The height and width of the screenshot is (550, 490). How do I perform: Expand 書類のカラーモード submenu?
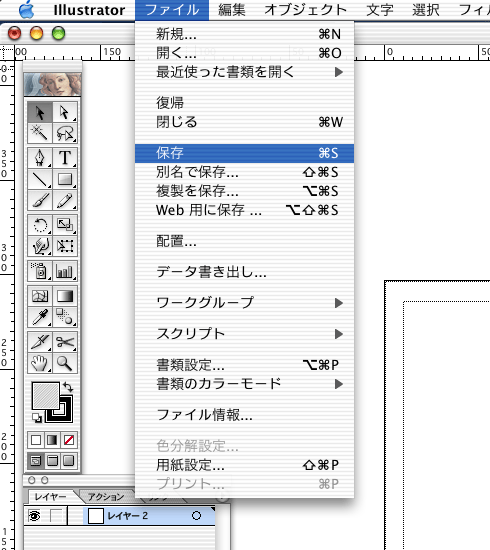tap(244, 384)
